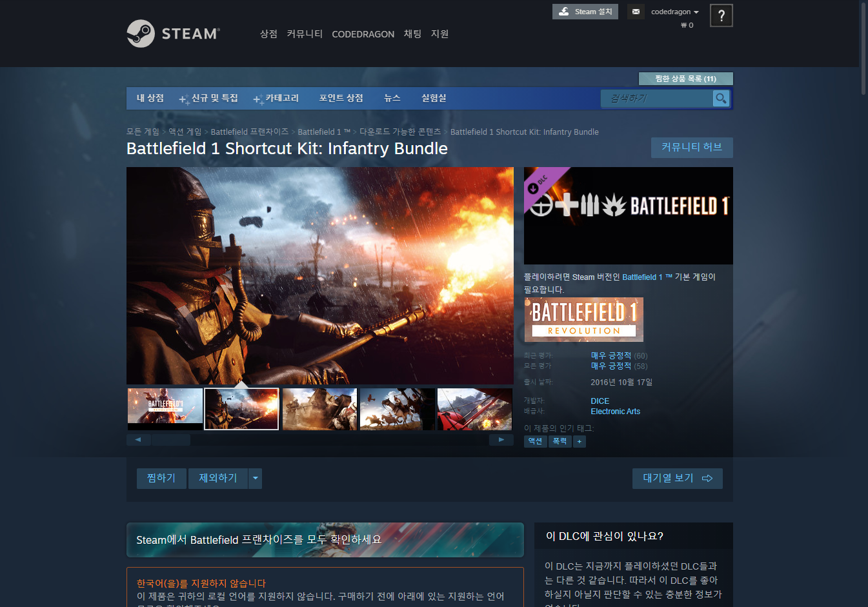Click the search magnifier icon
The image size is (868, 607).
721,98
